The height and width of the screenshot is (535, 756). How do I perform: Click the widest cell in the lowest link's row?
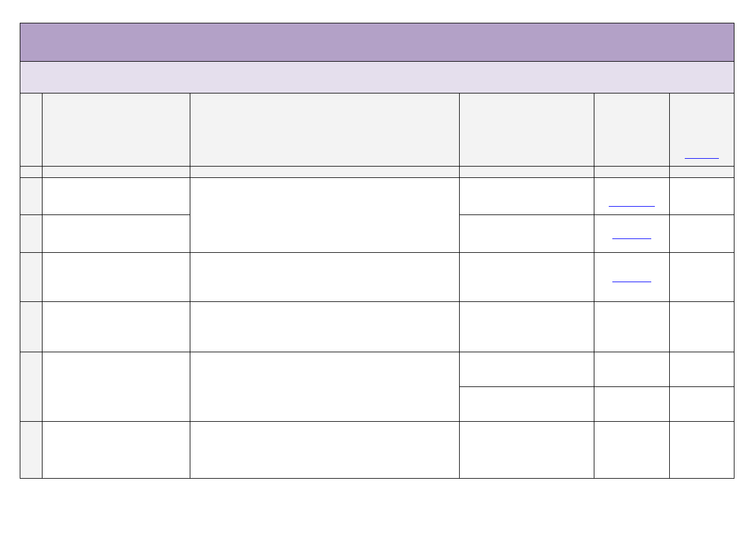(x=324, y=277)
